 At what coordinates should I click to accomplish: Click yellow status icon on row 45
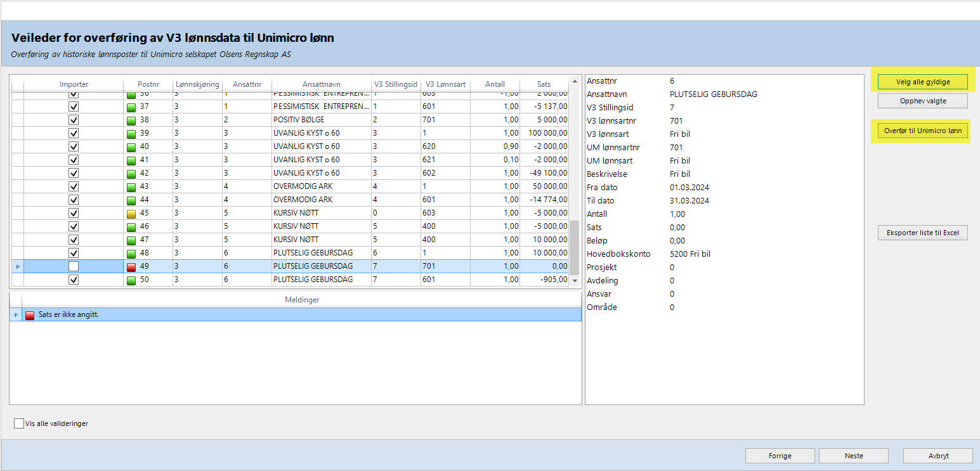131,213
